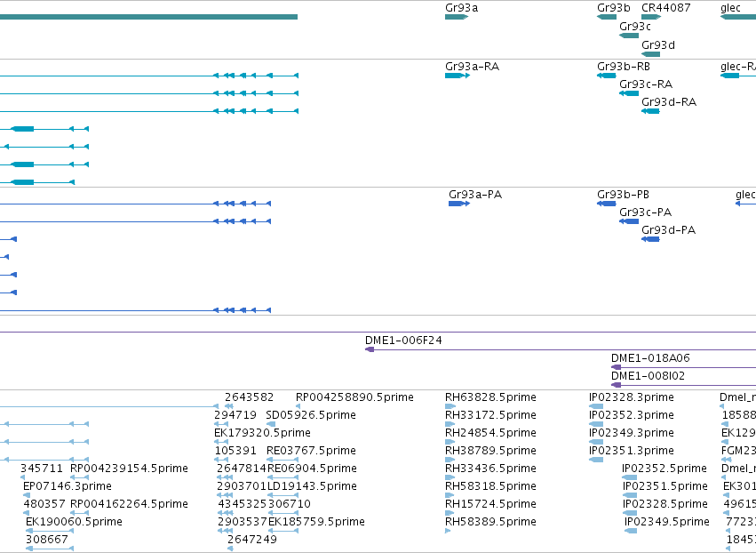The width and height of the screenshot is (756, 553).
Task: Open the SD05926.5prime EST label
Action: tap(311, 415)
